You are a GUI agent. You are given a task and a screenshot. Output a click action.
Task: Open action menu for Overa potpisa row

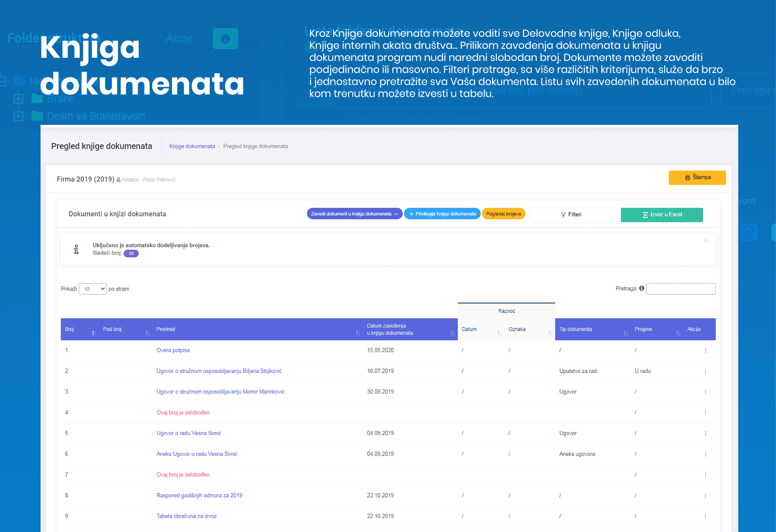pyautogui.click(x=705, y=350)
